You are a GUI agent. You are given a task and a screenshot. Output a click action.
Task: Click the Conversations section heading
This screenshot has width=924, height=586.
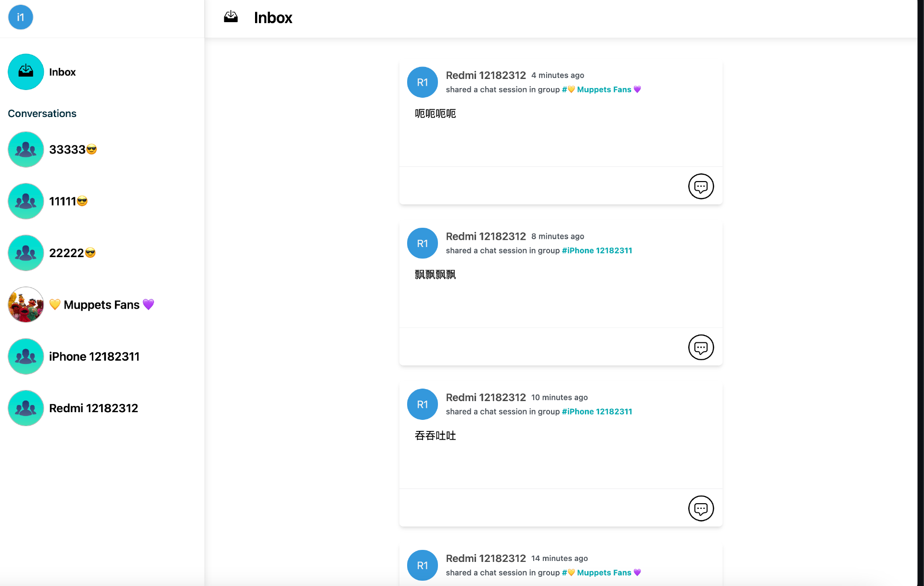click(x=42, y=113)
